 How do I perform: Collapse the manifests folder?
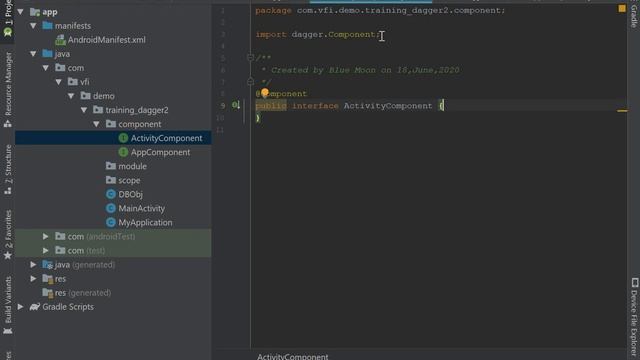[x=33, y=26]
